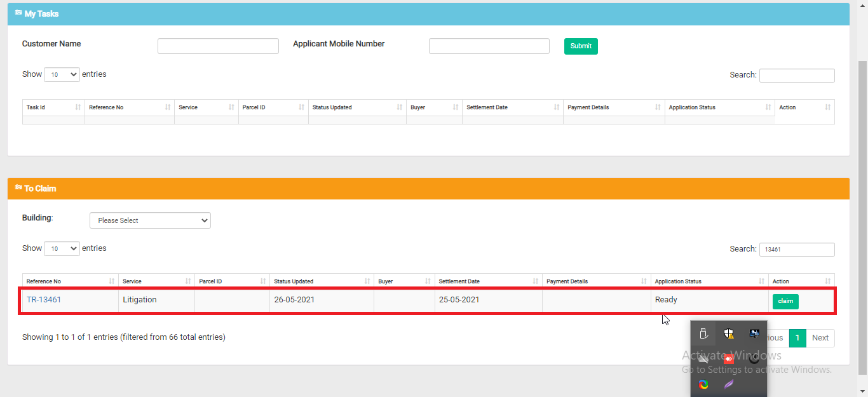Sort My Tasks table by Reference No

130,107
